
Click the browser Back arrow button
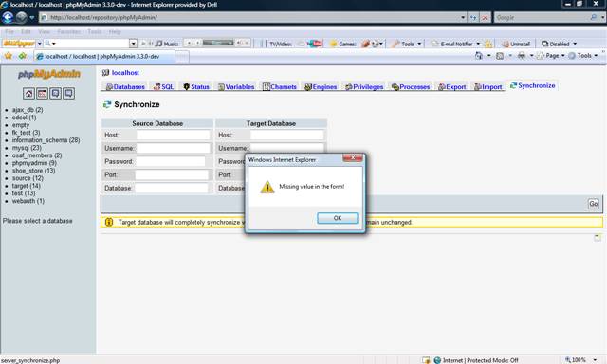[x=8, y=17]
